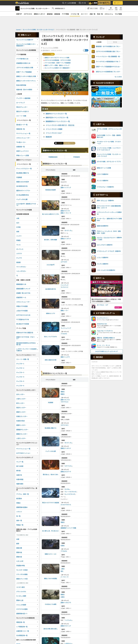This screenshot has width=138, height=644.
Task: Click the モンハンワイルズ game thumbnail beside search
Action: pos(17,8)
